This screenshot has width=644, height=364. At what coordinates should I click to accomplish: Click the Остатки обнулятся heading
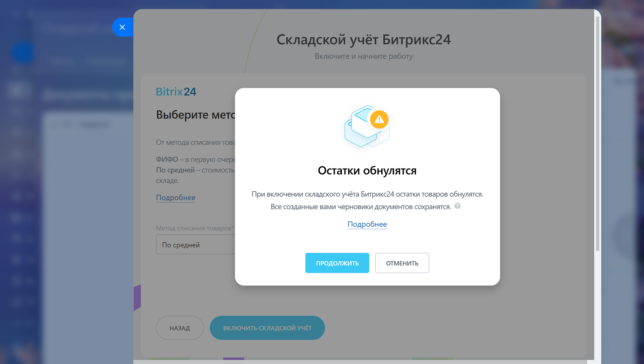pyautogui.click(x=367, y=171)
